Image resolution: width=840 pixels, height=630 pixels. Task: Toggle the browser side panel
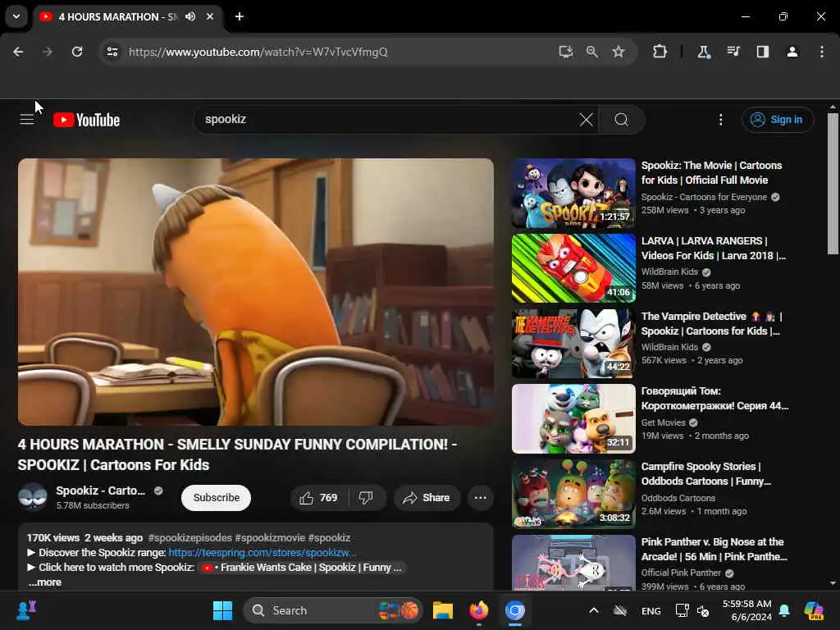point(763,52)
